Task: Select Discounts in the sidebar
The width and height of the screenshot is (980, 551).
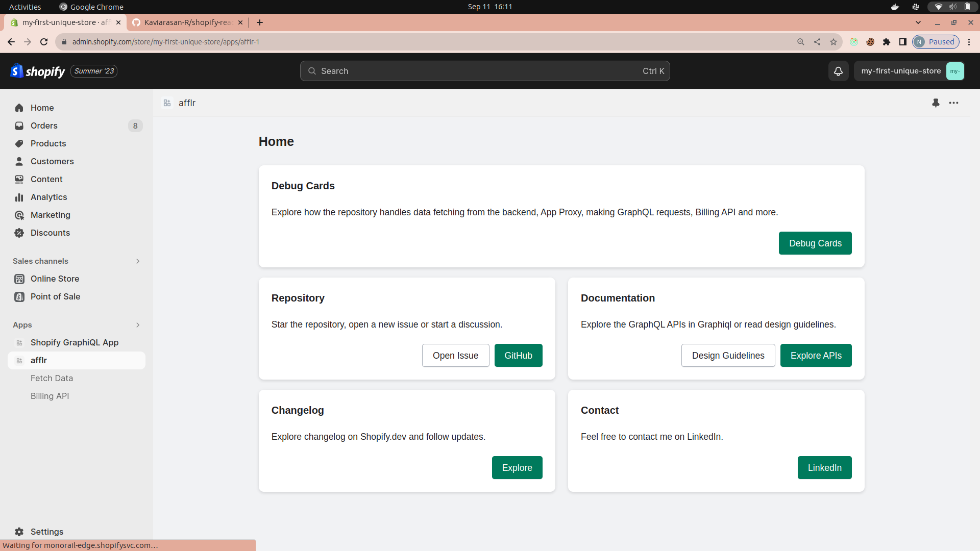Action: 51,233
